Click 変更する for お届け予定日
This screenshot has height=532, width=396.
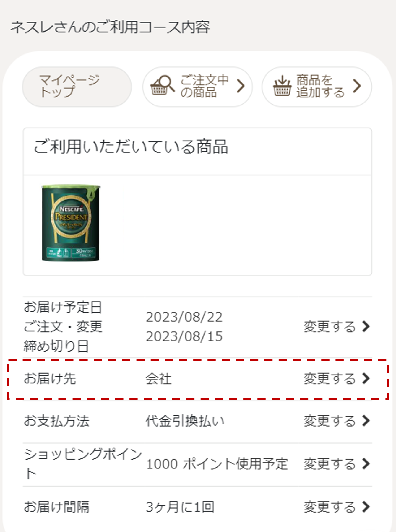pyautogui.click(x=330, y=327)
